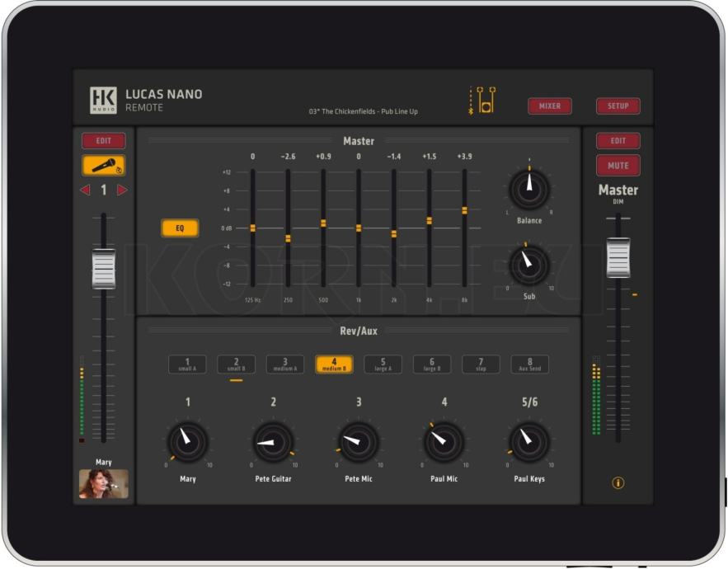Click the Master volume fader handle
Screen dimensions: 728x569
[618, 258]
